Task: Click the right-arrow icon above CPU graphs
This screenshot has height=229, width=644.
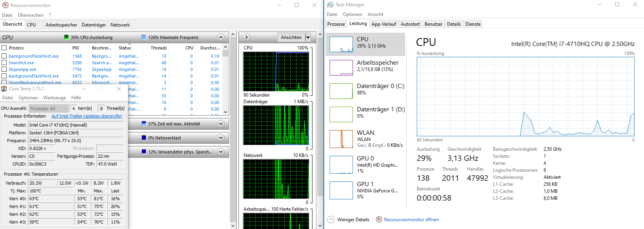Action: (x=246, y=37)
